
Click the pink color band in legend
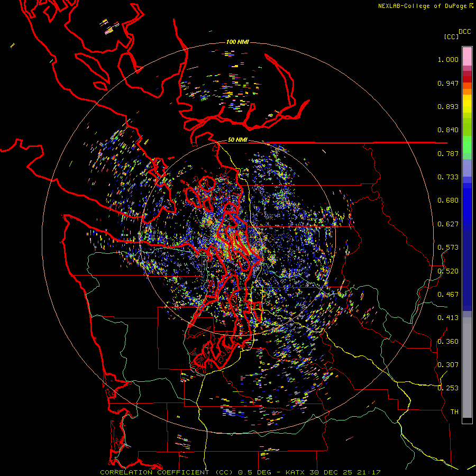tap(467, 57)
